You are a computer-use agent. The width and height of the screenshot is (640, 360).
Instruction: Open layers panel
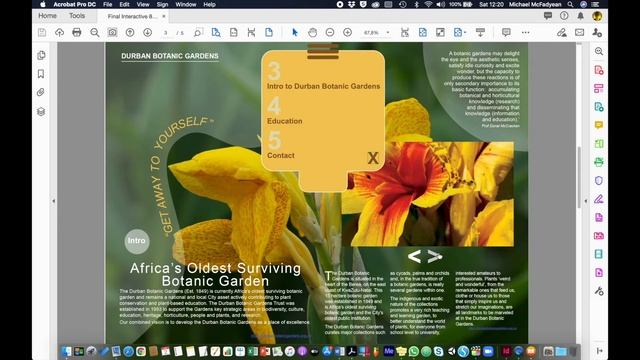(41, 111)
